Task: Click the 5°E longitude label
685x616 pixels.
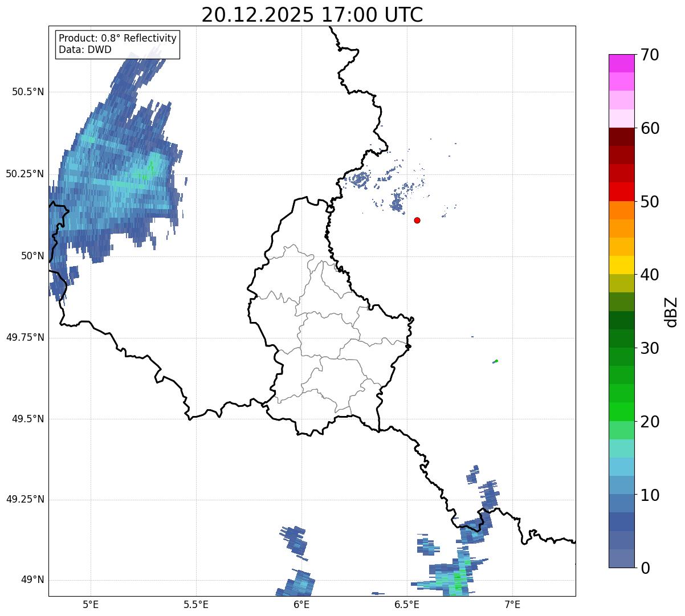Action: coord(91,605)
